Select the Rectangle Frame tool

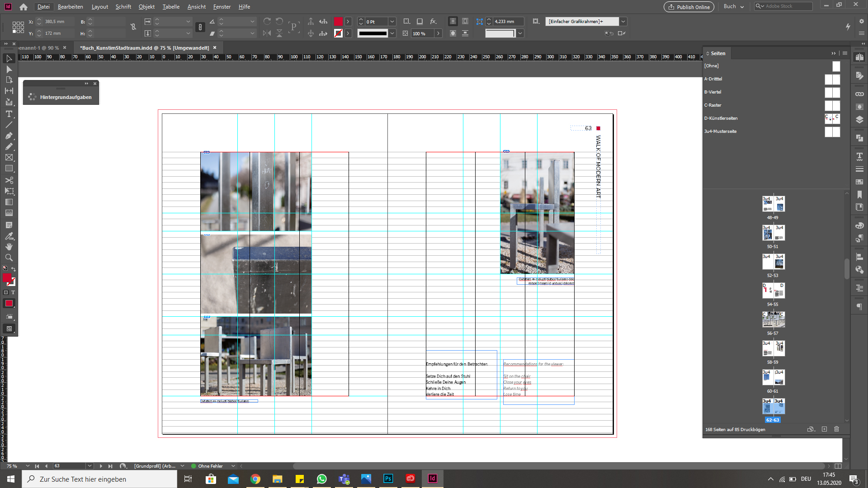[9, 157]
